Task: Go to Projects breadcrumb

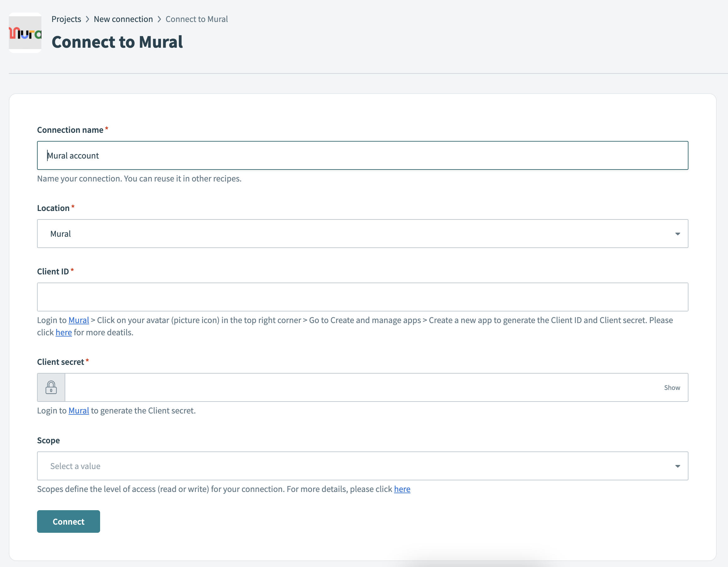Action: tap(66, 19)
